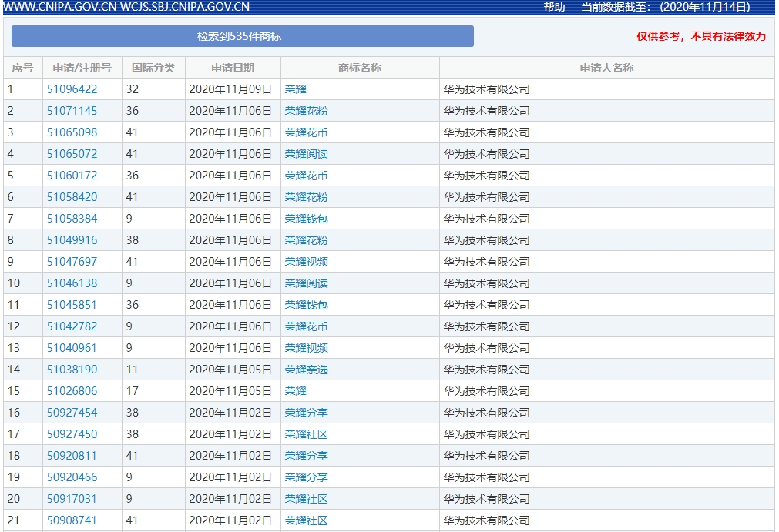Open registration number 51038190

pos(72,370)
